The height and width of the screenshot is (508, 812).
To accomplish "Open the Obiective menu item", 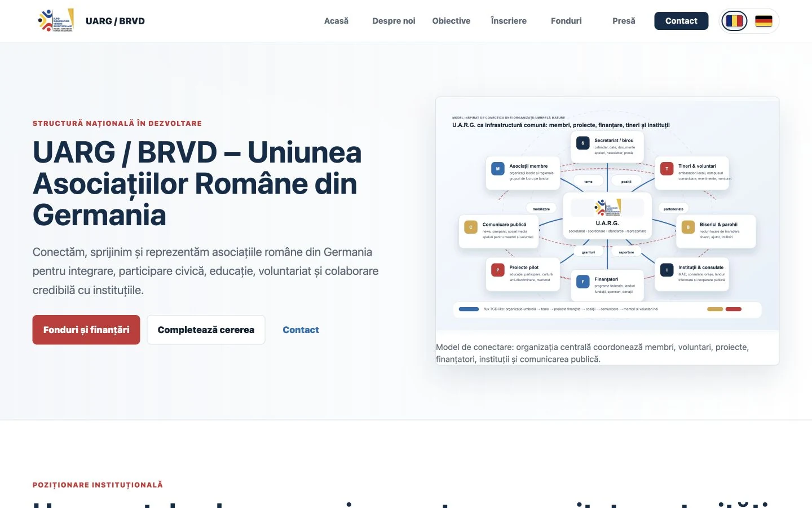I will 451,21.
